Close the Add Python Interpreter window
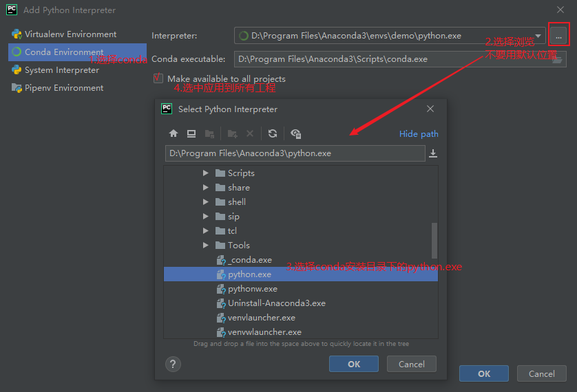 (x=560, y=10)
